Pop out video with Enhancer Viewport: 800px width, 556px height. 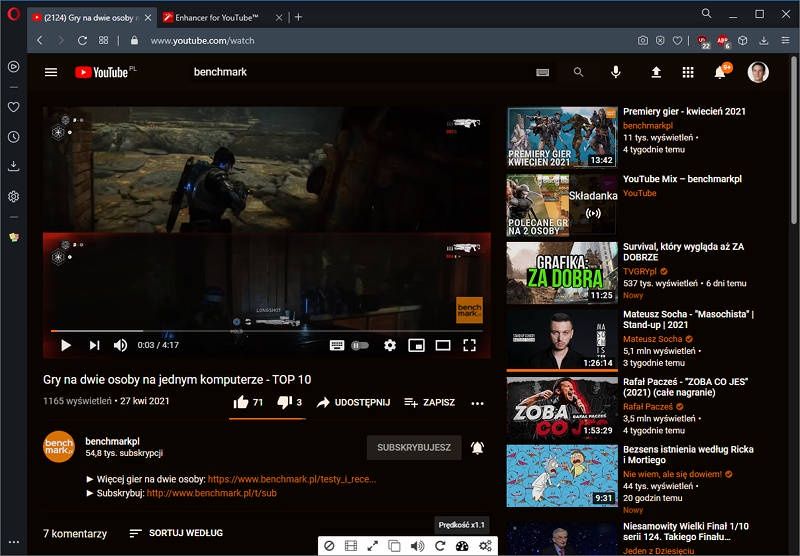pyautogui.click(x=395, y=546)
